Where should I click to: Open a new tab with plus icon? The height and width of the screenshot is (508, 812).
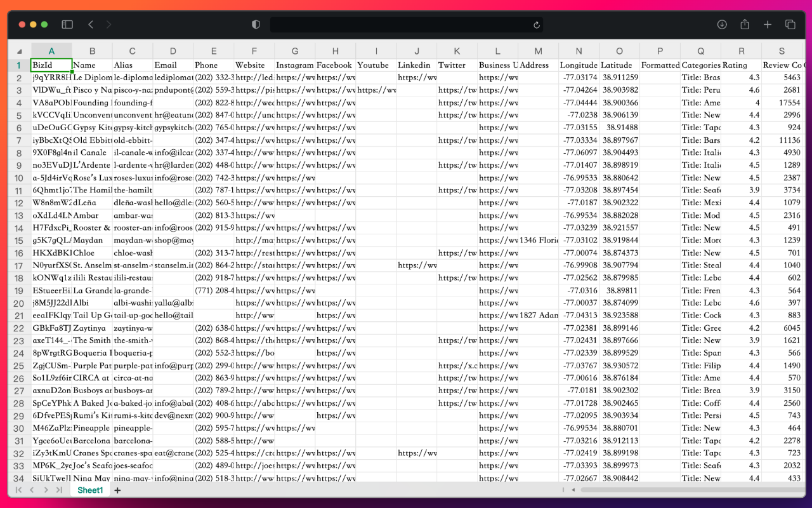click(768, 25)
